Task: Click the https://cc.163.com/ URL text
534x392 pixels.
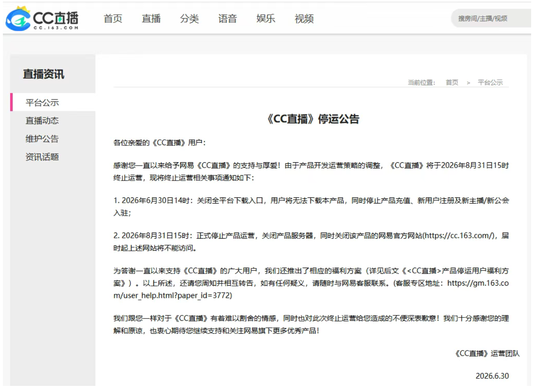Action: pyautogui.click(x=459, y=236)
